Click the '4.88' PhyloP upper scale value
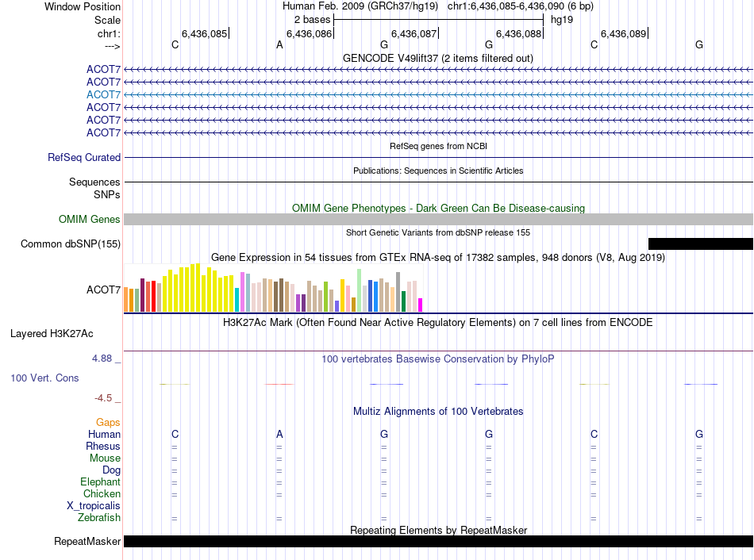The image size is (754, 560). 102,358
